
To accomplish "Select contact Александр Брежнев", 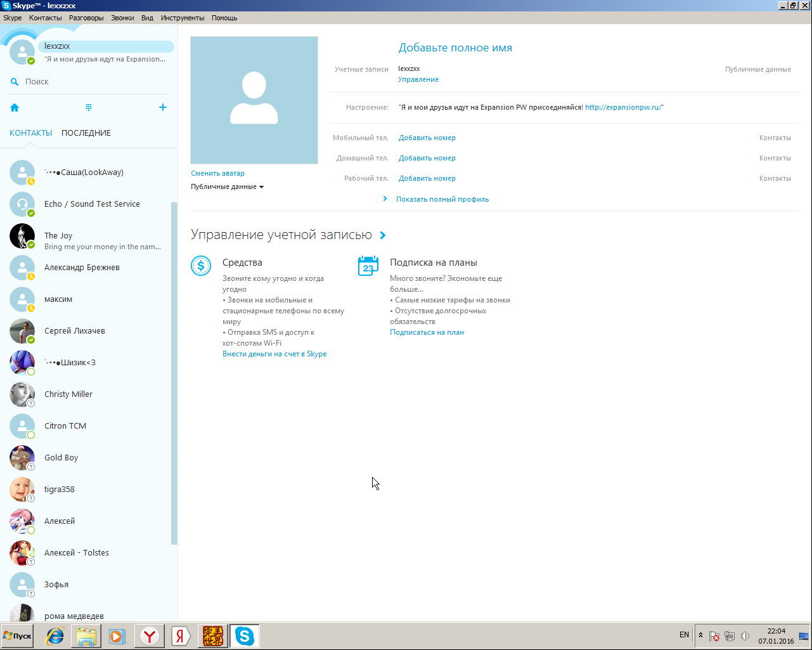I will (x=89, y=268).
